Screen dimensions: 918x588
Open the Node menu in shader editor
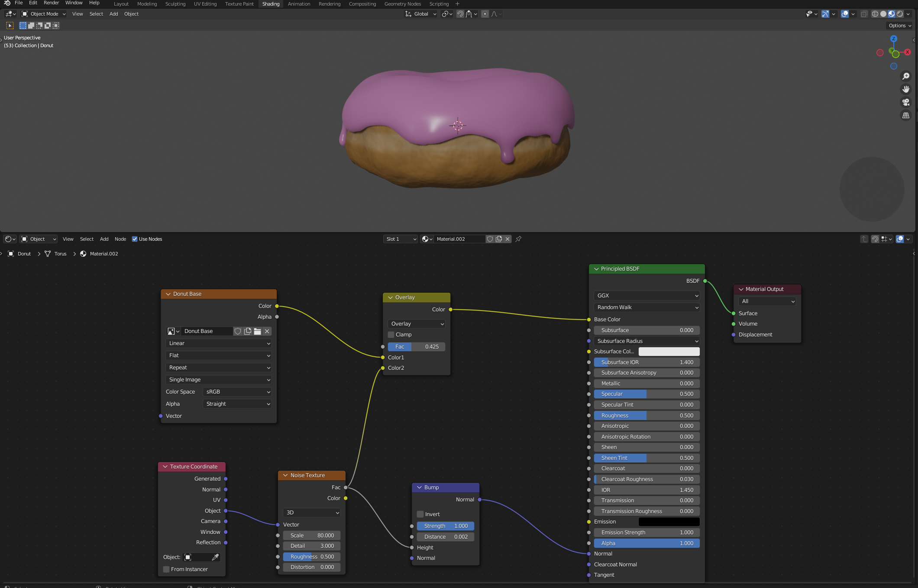coord(120,239)
